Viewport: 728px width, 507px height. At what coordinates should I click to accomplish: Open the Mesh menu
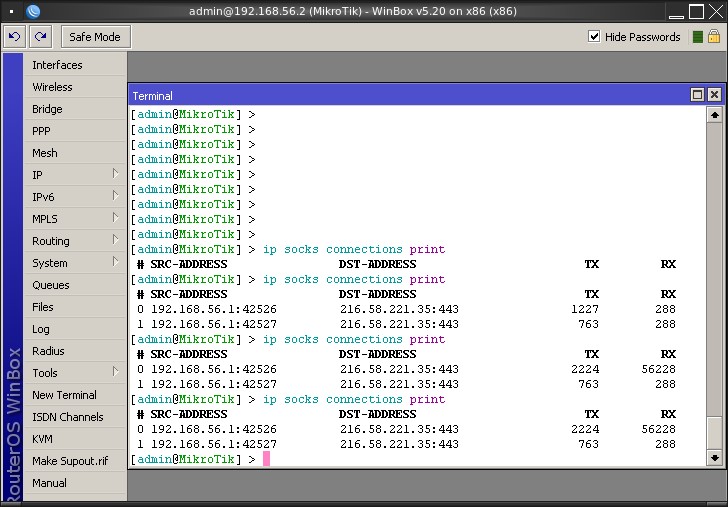coord(75,153)
